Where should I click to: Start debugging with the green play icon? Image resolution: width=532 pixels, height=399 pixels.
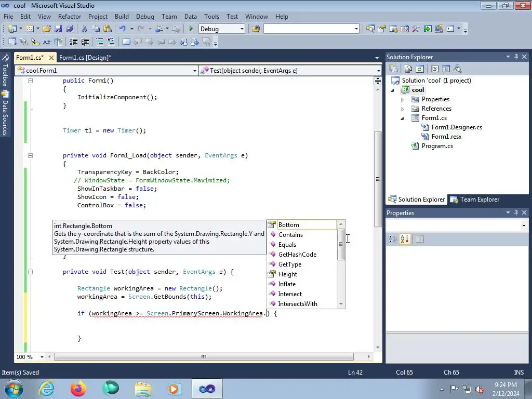pyautogui.click(x=191, y=29)
